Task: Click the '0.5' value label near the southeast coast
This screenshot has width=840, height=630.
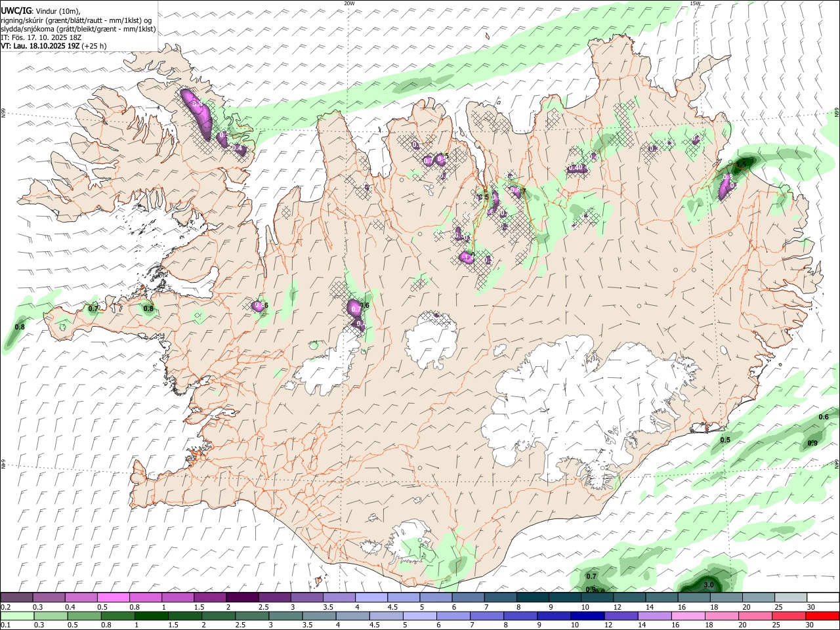Action: [x=725, y=440]
